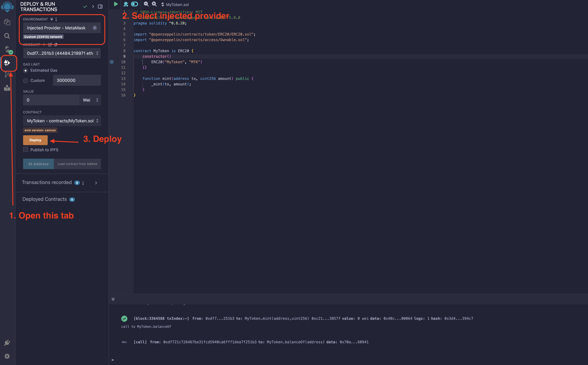Zoom out the editor with the magnifier icon

[x=146, y=4]
